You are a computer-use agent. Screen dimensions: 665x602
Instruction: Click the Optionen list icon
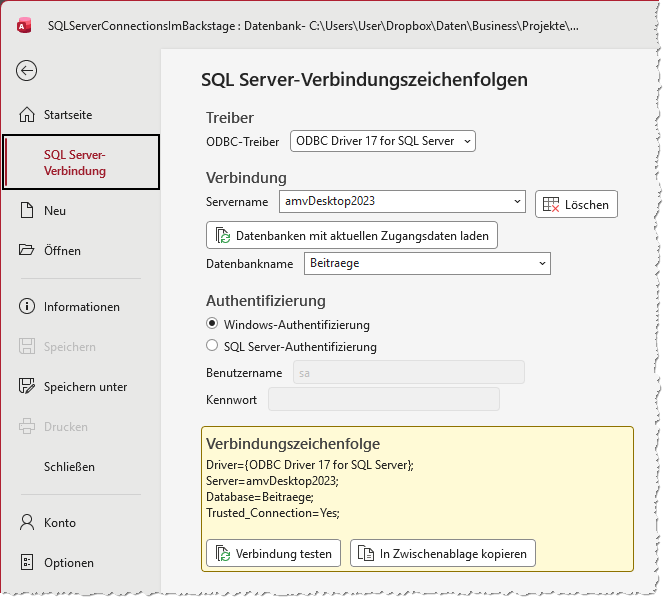27,562
